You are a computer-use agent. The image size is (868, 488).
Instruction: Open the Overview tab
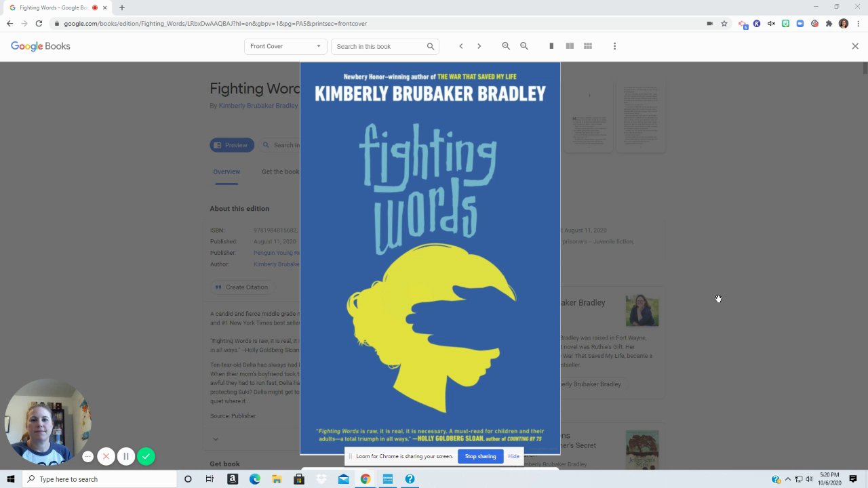click(x=226, y=171)
